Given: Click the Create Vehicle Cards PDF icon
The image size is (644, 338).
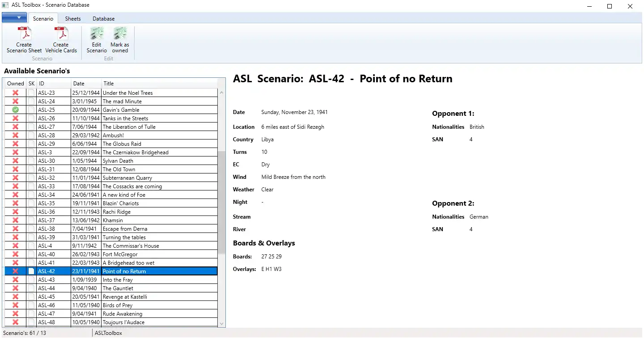Looking at the screenshot, I should [x=61, y=34].
